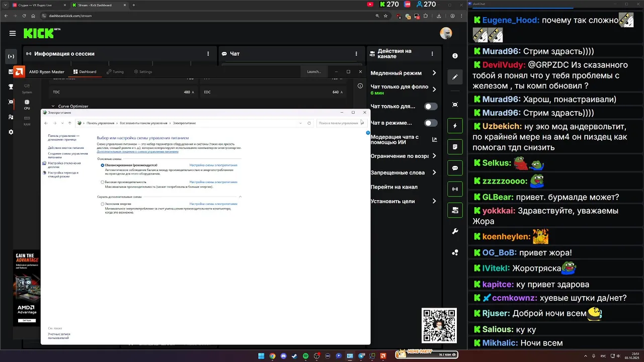Click the info icon in right Kick sidebar
Screen dimensions: 644x362
point(455,56)
